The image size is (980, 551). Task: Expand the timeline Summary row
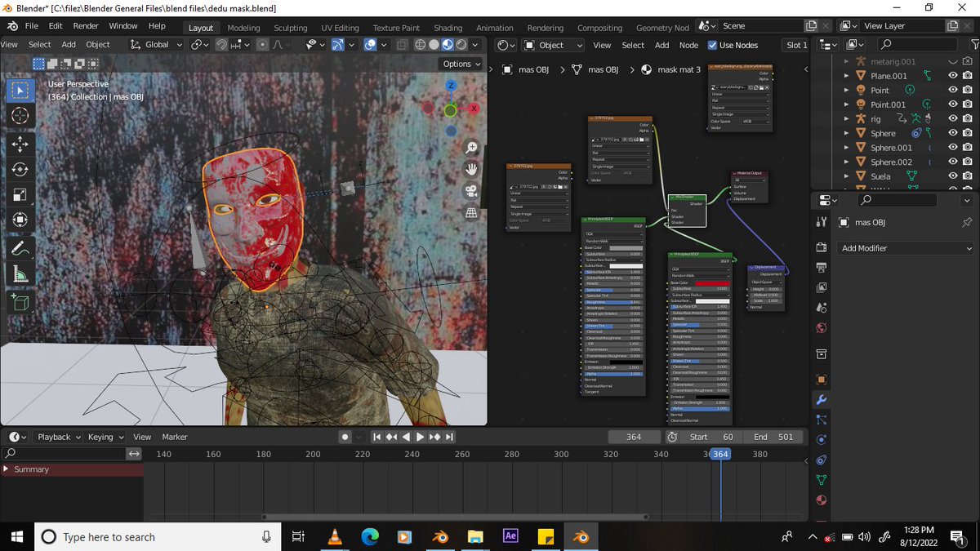[x=7, y=469]
